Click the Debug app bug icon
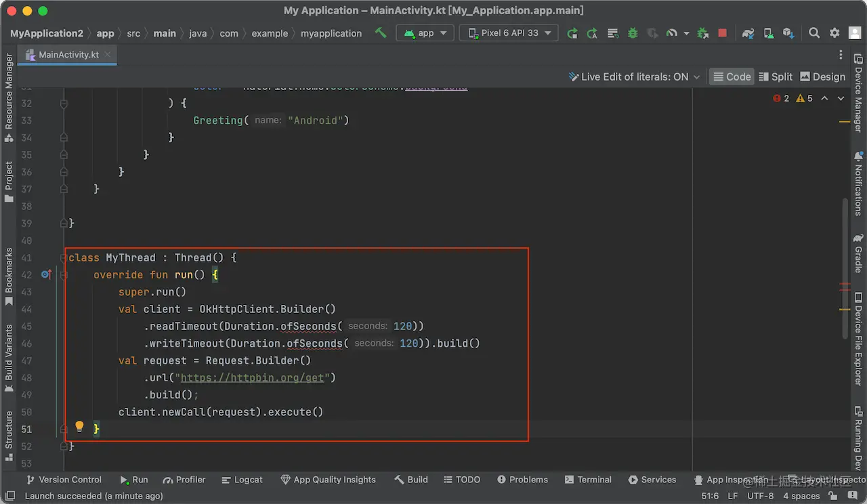 coord(633,33)
